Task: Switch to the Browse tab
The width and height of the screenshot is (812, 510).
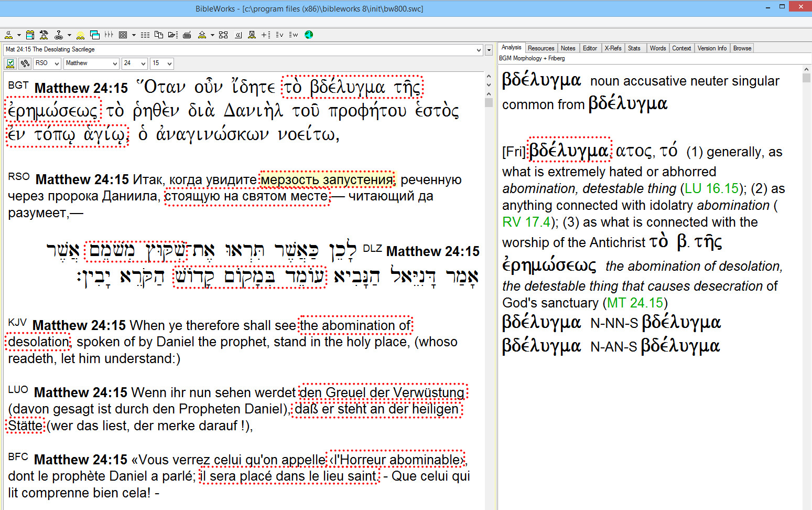Action: click(x=742, y=48)
